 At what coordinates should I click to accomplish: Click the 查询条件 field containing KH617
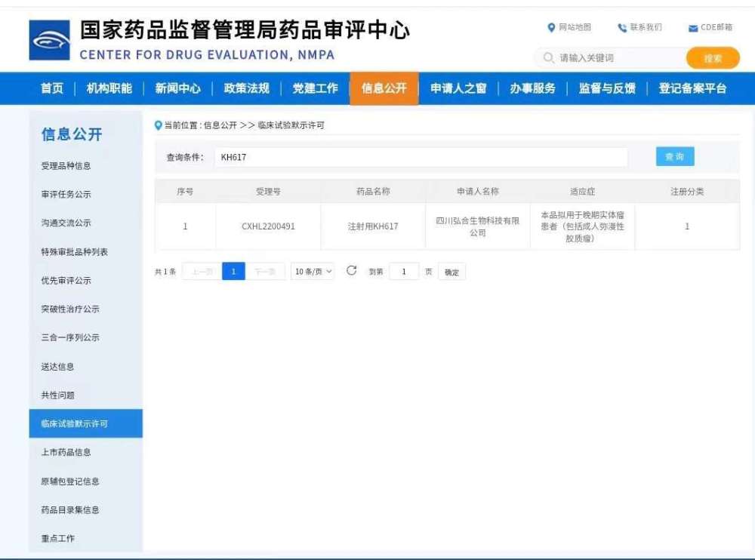point(421,157)
